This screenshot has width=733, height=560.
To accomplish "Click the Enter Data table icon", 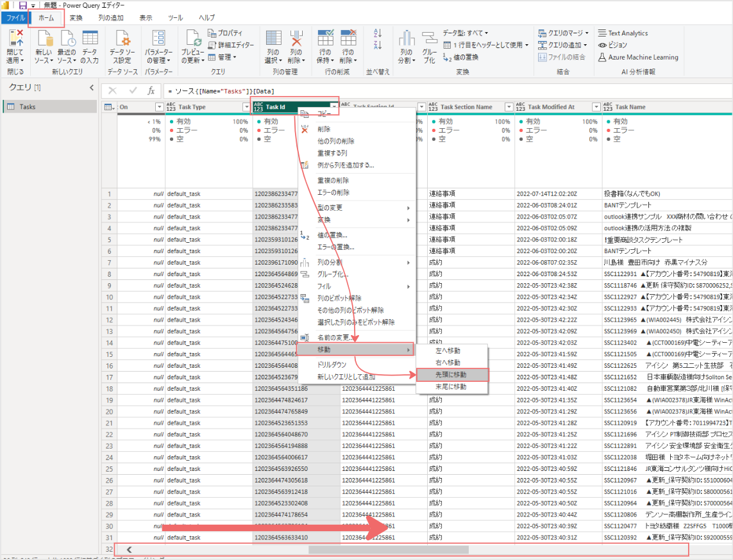I will [x=90, y=38].
